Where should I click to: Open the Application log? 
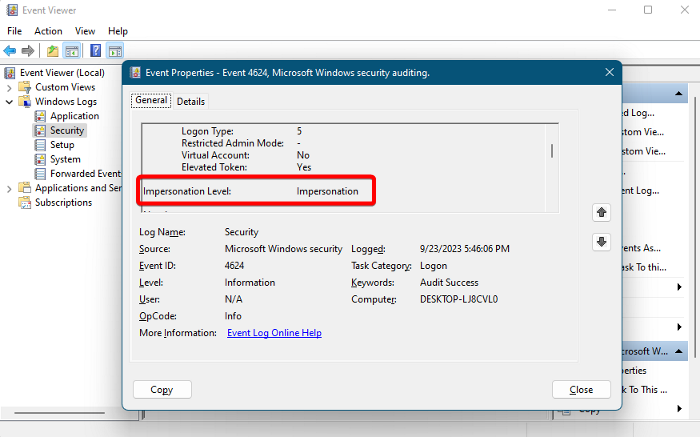[x=74, y=116]
